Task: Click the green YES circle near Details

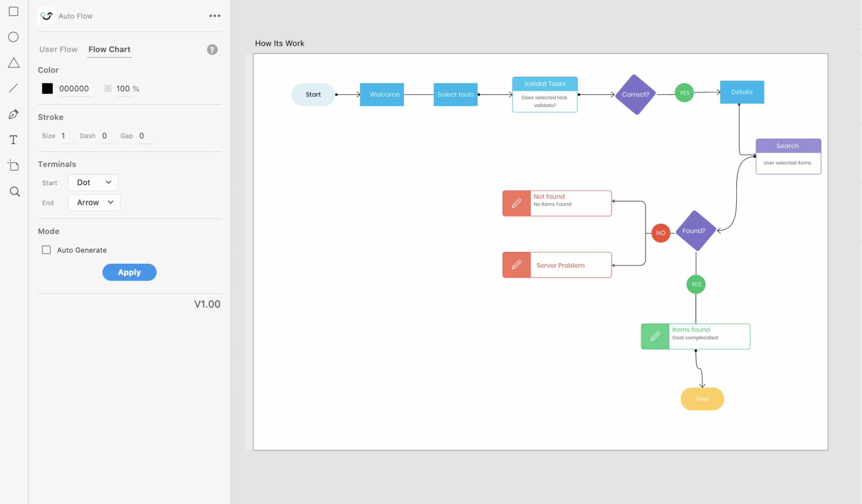Action: (x=684, y=93)
